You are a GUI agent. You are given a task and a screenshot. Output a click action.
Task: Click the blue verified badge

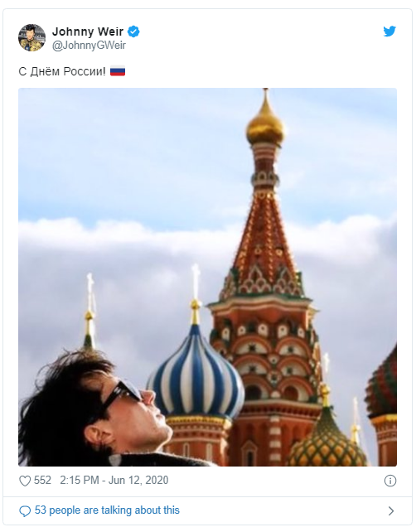pos(133,31)
